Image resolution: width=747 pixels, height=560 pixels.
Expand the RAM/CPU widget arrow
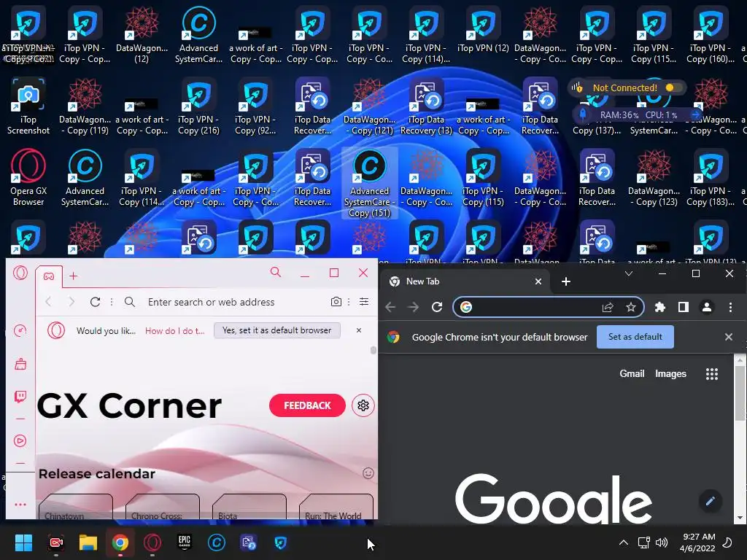pos(695,114)
